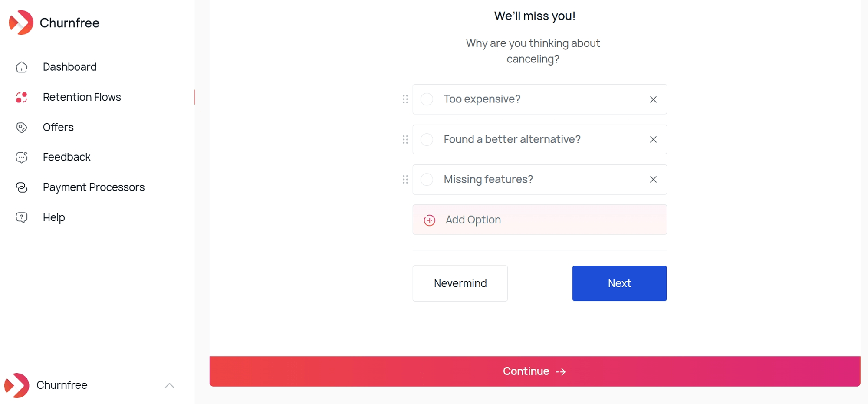This screenshot has width=868, height=404.
Task: Click the Nevermind button
Action: [460, 283]
